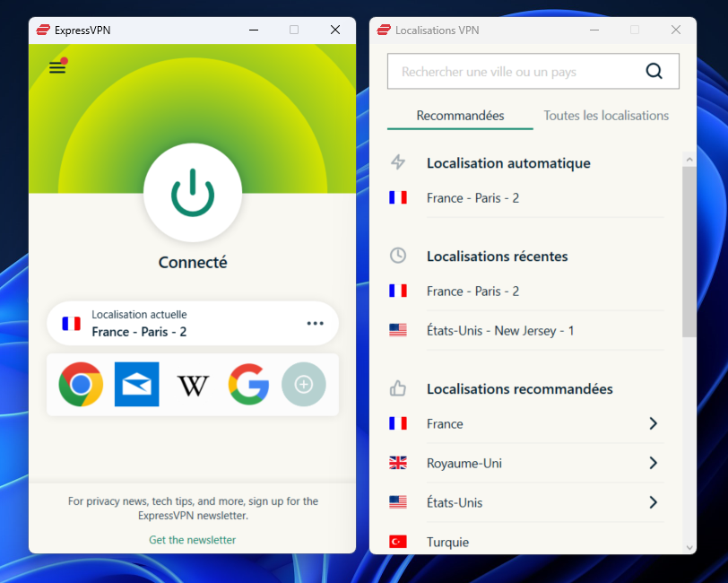This screenshot has height=583, width=728.
Task: Select États-Unis in recommended locations
Action: pyautogui.click(x=526, y=502)
